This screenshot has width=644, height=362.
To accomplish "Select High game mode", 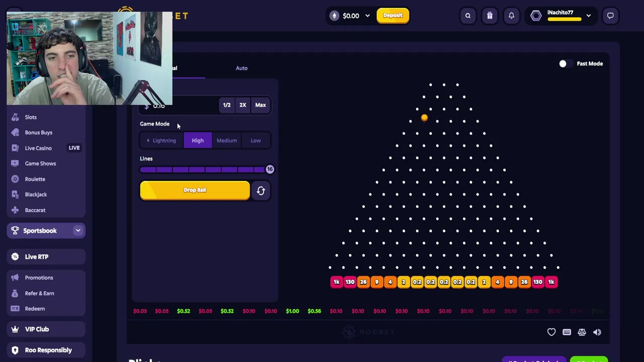I will coord(198,141).
